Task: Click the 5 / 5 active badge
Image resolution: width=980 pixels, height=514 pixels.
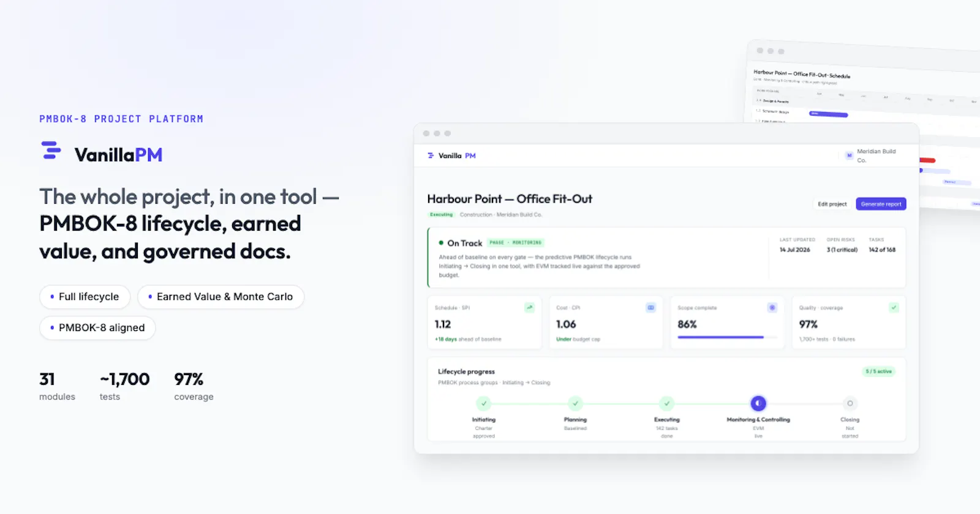Action: coord(879,371)
